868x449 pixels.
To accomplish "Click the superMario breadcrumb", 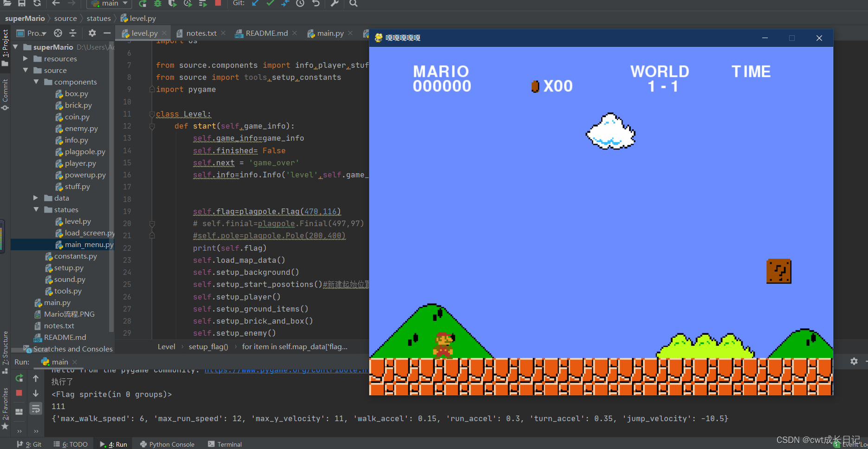I will pyautogui.click(x=25, y=19).
